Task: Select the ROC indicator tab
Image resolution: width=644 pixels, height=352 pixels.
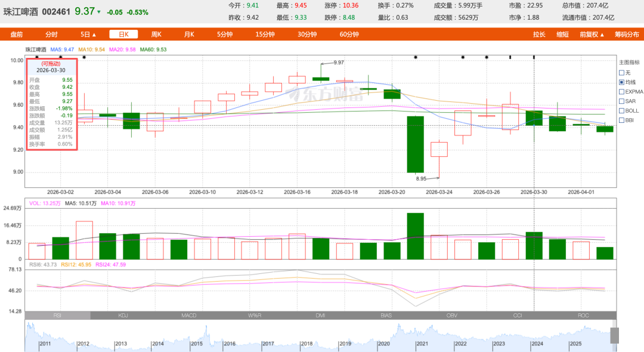Action: (583, 316)
